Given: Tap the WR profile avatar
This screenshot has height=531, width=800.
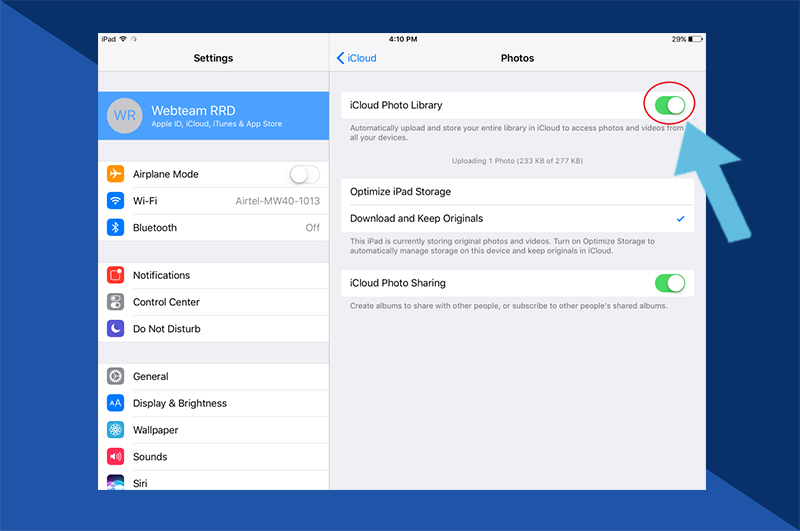Looking at the screenshot, I should coord(124,116).
